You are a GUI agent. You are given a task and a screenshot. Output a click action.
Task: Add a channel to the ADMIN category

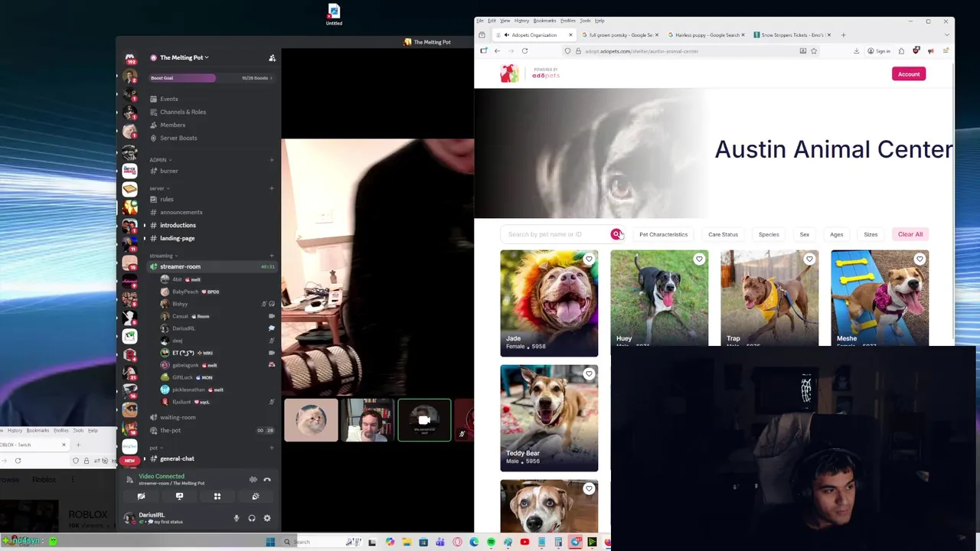(271, 160)
